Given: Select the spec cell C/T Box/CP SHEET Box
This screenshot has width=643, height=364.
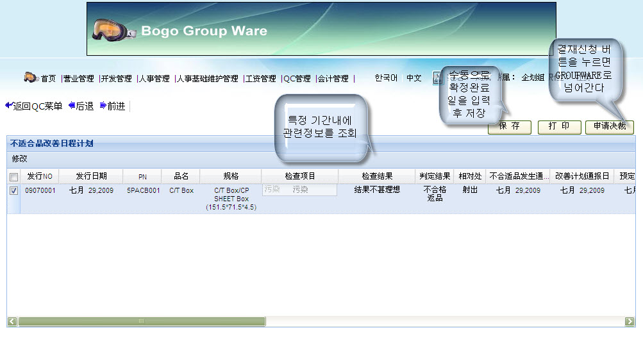Looking at the screenshot, I should click(x=231, y=199).
